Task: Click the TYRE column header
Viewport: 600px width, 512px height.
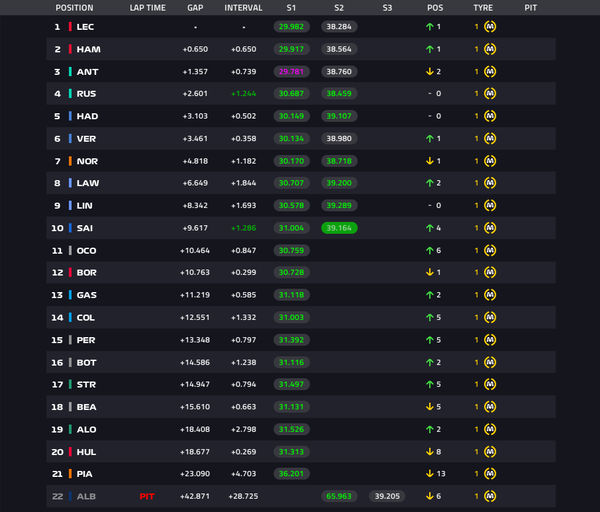Action: pyautogui.click(x=483, y=8)
